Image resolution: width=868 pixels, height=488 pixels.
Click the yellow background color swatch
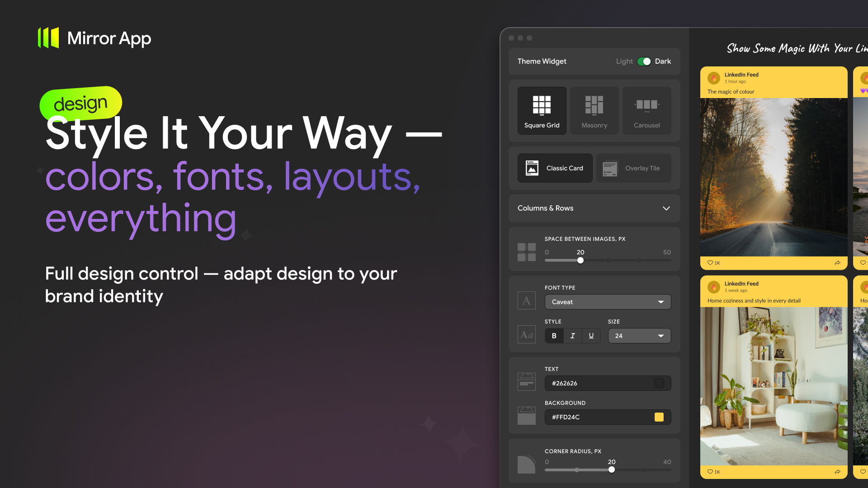click(659, 417)
